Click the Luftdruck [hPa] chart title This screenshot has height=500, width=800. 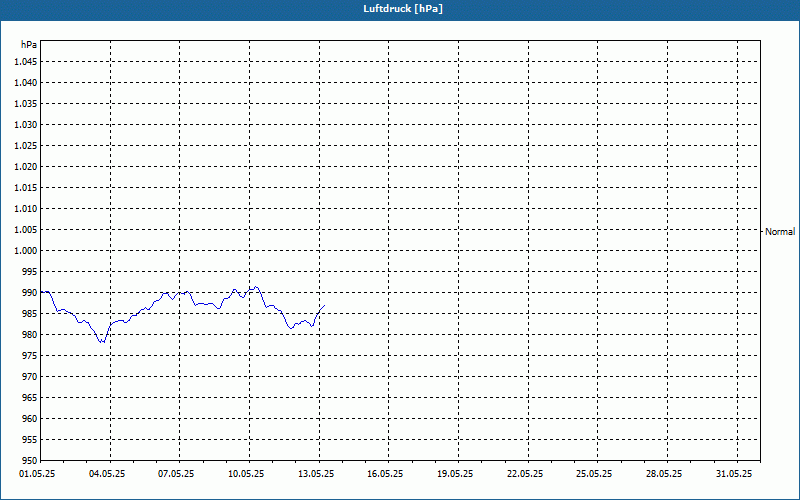403,9
